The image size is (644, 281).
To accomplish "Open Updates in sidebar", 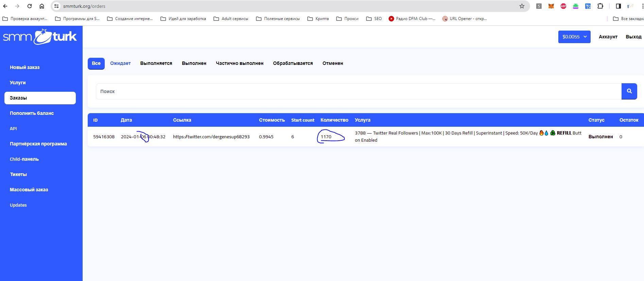I will click(18, 205).
